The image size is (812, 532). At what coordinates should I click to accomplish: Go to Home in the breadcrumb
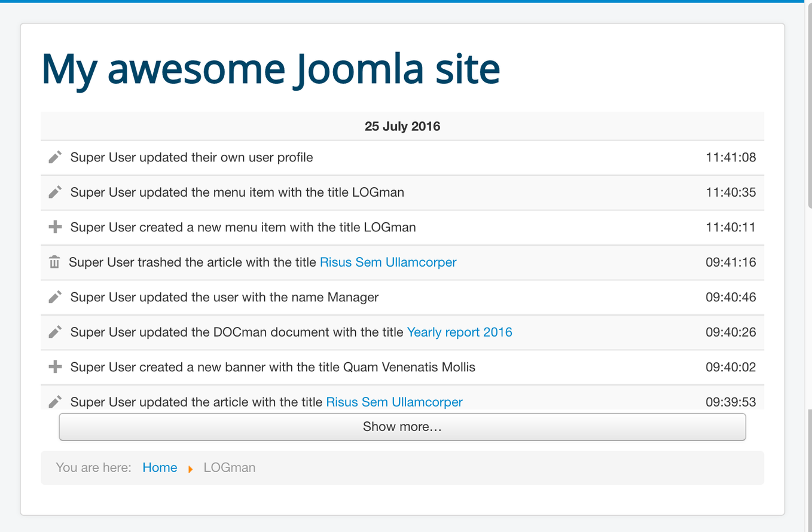pyautogui.click(x=160, y=467)
